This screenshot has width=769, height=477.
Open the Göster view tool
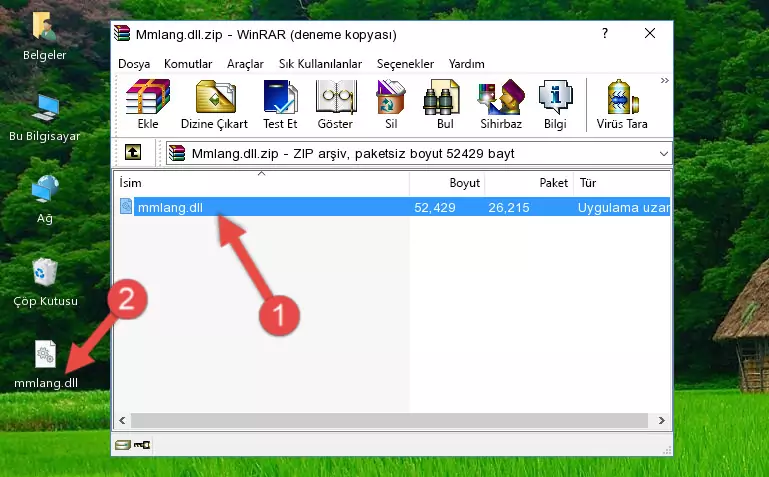335,104
